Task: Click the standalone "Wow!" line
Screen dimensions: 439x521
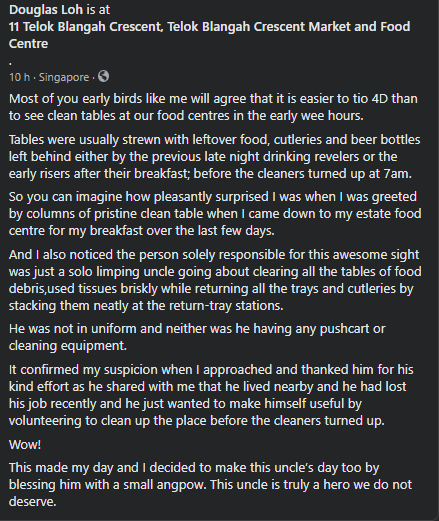Action: coord(25,444)
